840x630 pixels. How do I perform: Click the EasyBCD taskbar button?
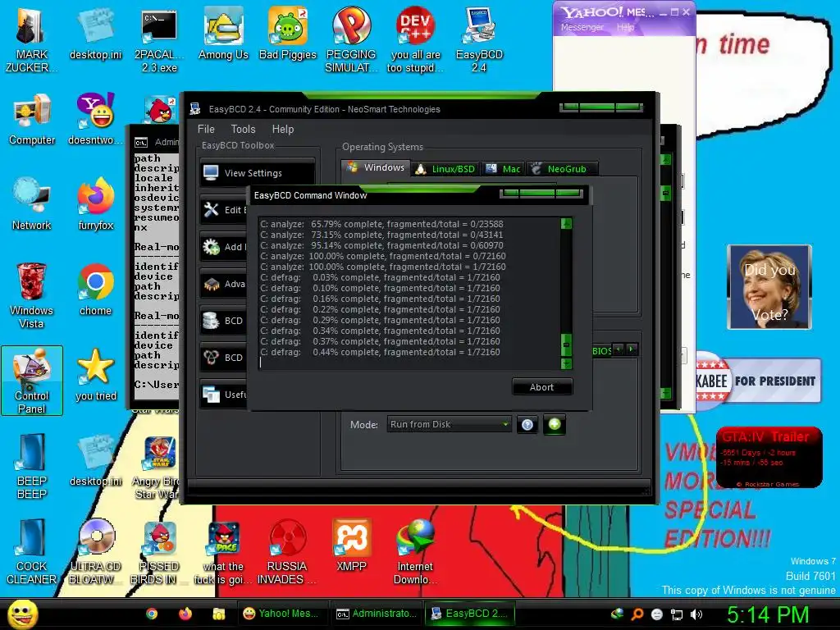[470, 614]
